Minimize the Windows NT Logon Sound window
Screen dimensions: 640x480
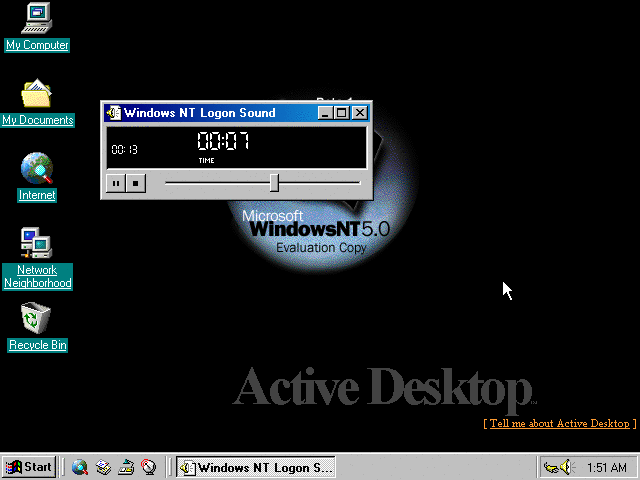click(325, 113)
